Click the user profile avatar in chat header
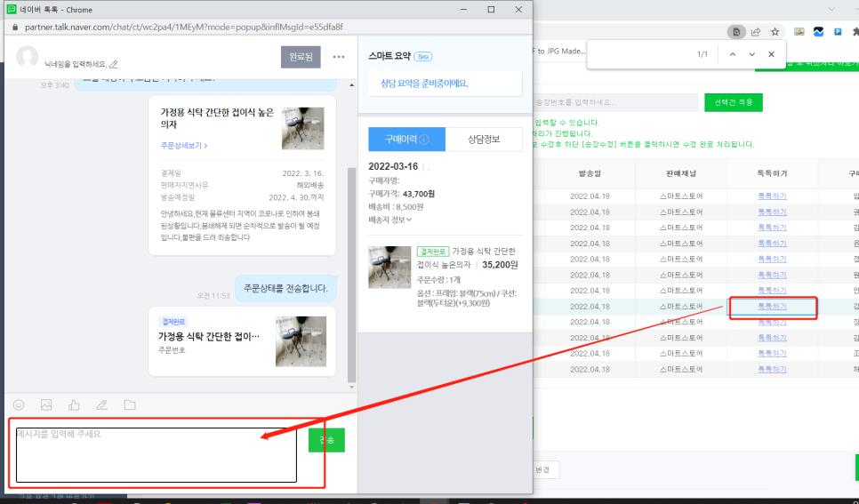859x504 pixels. point(28,57)
